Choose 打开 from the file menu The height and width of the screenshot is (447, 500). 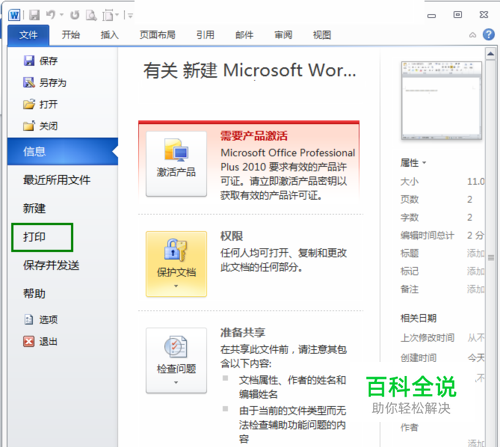tap(40, 104)
